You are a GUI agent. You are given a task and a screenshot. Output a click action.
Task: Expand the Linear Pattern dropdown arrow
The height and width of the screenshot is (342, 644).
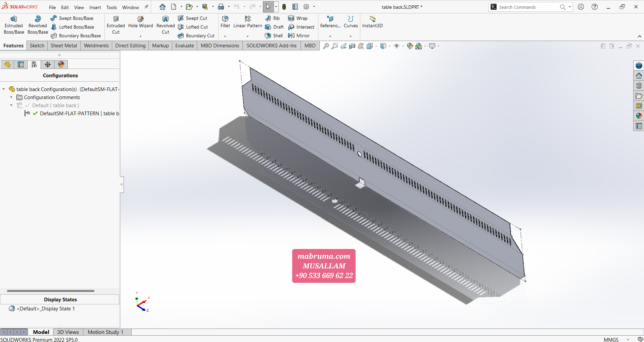[x=248, y=36]
